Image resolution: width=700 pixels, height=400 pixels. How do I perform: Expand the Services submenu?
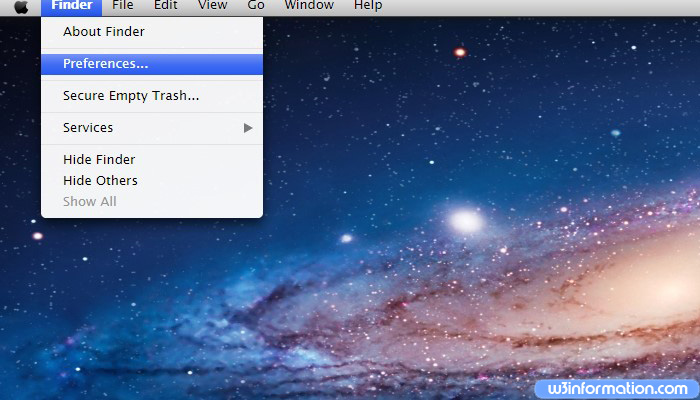coord(152,128)
